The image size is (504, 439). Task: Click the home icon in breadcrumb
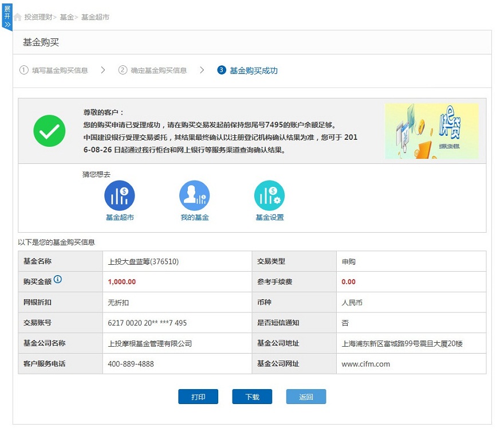coord(18,17)
